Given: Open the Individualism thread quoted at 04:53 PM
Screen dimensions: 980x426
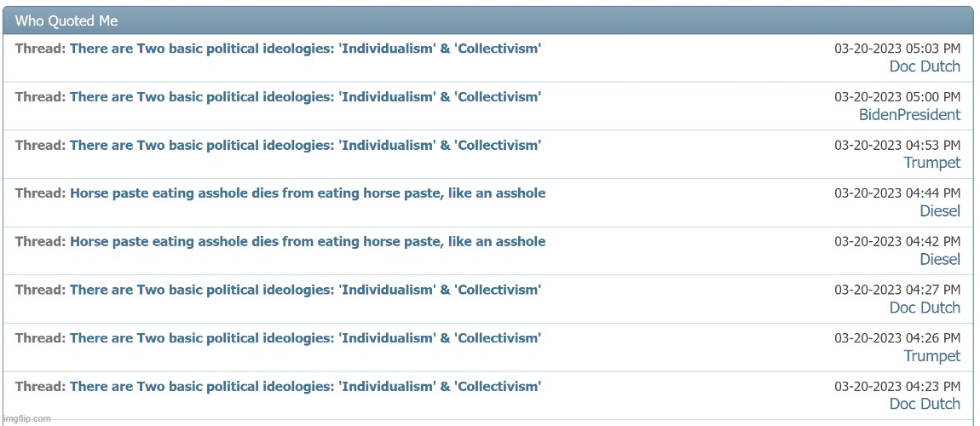Looking at the screenshot, I should pos(304,145).
